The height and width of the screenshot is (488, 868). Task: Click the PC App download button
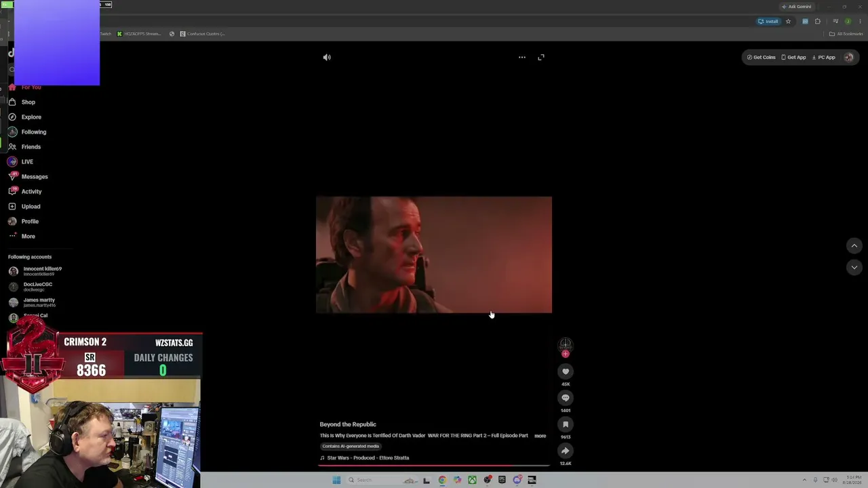point(823,58)
